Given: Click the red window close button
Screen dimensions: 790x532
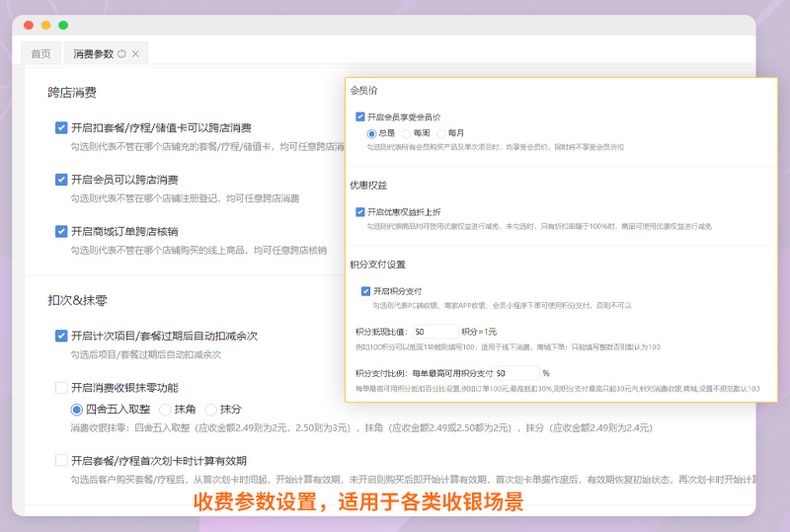Looking at the screenshot, I should 29,25.
